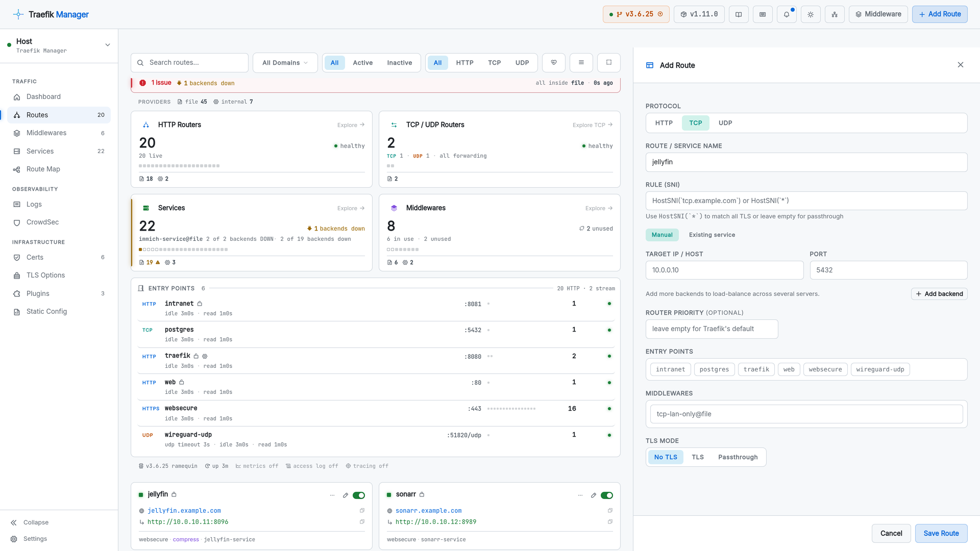The width and height of the screenshot is (980, 551).
Task: Toggle the websecure entry point chip
Action: tap(825, 369)
